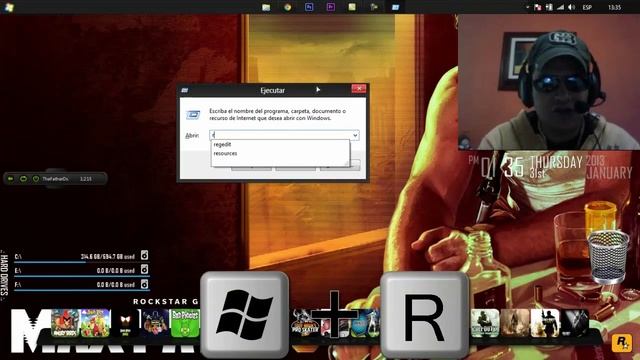Open File Explorer from the taskbar

(x=266, y=7)
